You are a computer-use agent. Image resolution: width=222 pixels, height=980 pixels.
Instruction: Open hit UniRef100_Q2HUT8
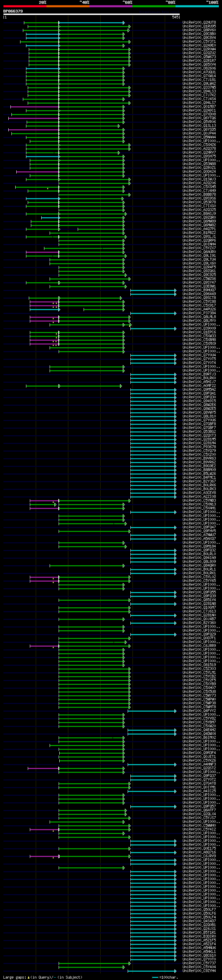pyautogui.click(x=199, y=23)
